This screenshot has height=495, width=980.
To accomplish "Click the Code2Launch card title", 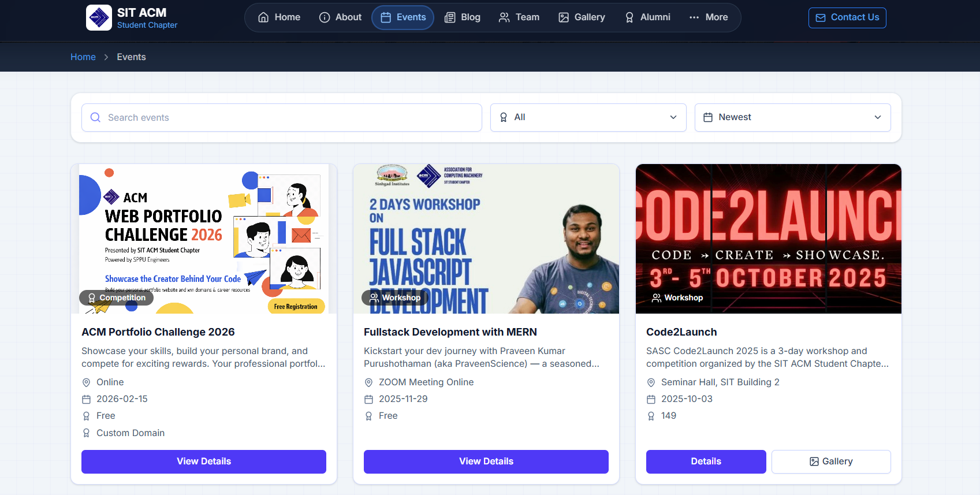I will (x=681, y=332).
